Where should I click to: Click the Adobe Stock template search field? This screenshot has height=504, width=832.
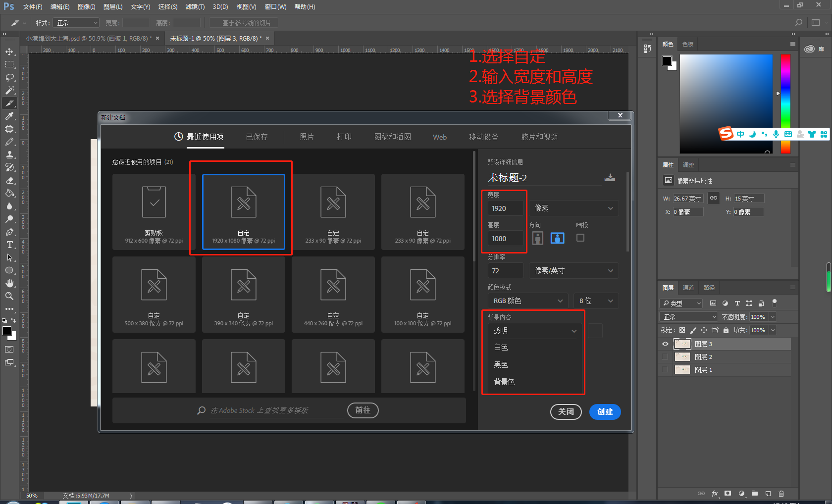pyautogui.click(x=277, y=410)
